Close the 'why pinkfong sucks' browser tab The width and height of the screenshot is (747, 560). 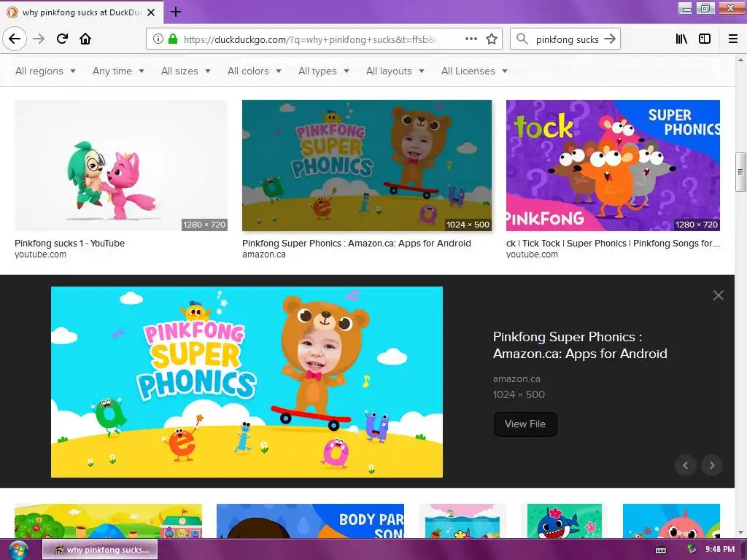[151, 12]
